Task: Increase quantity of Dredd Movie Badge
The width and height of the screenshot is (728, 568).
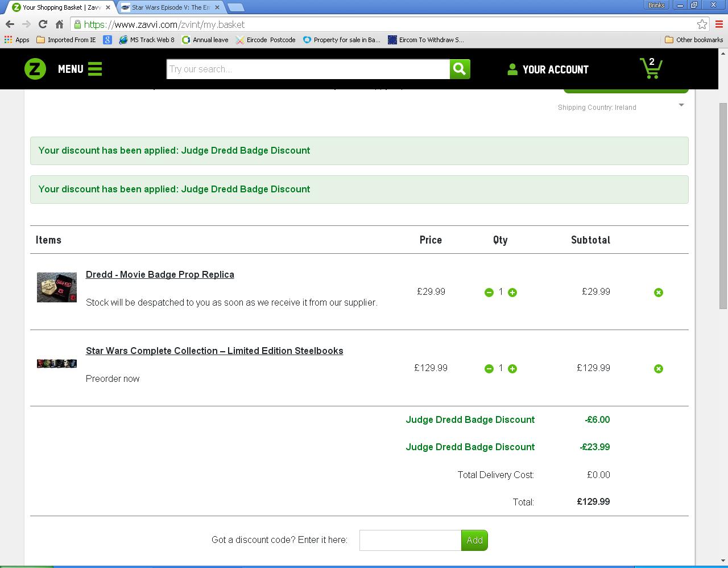Action: point(512,292)
